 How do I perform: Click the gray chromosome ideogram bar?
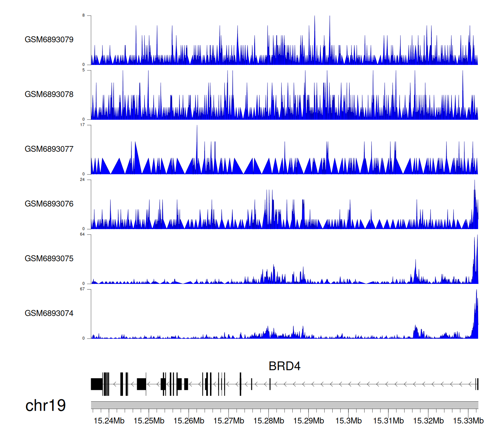point(284,405)
